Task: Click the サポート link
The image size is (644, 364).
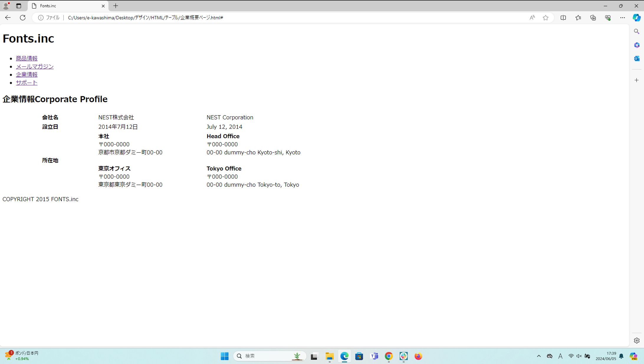Action: point(27,83)
